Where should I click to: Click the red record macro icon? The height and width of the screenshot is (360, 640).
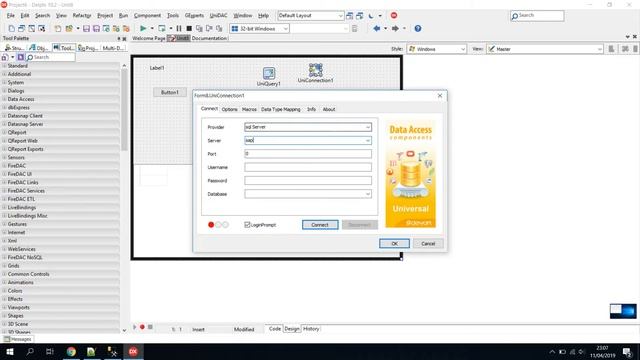point(142,327)
